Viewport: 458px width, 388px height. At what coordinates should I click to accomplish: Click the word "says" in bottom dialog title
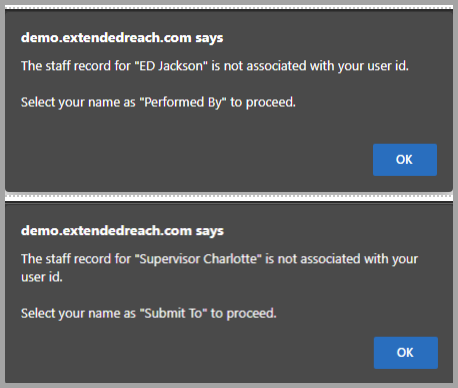(x=210, y=231)
